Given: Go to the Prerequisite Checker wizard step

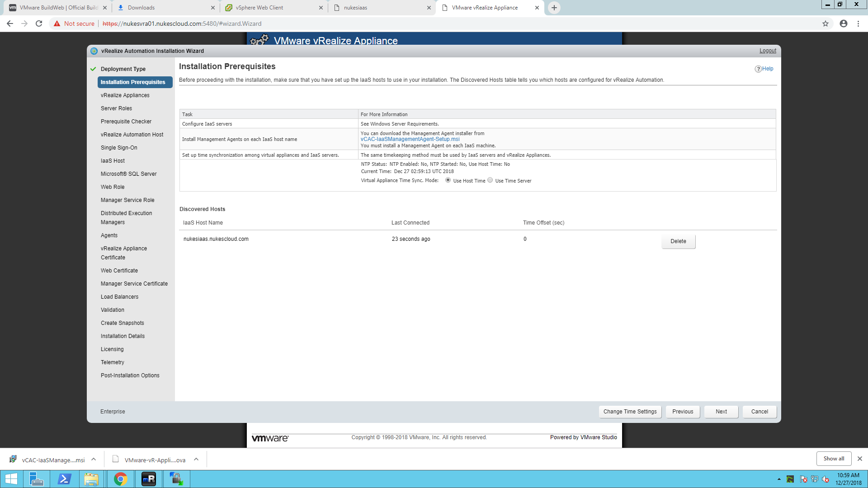Looking at the screenshot, I should [126, 122].
